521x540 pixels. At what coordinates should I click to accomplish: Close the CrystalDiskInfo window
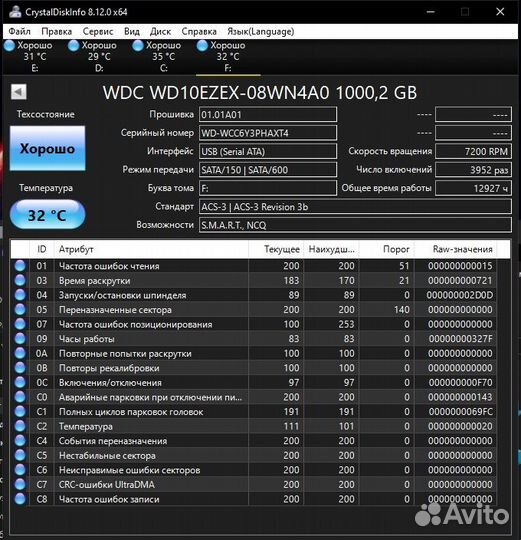coord(500,12)
